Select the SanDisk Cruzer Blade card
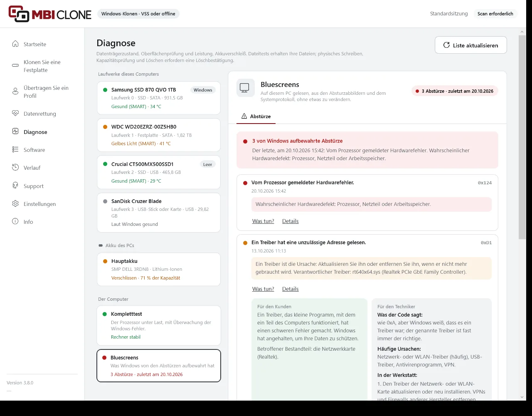 click(x=159, y=213)
